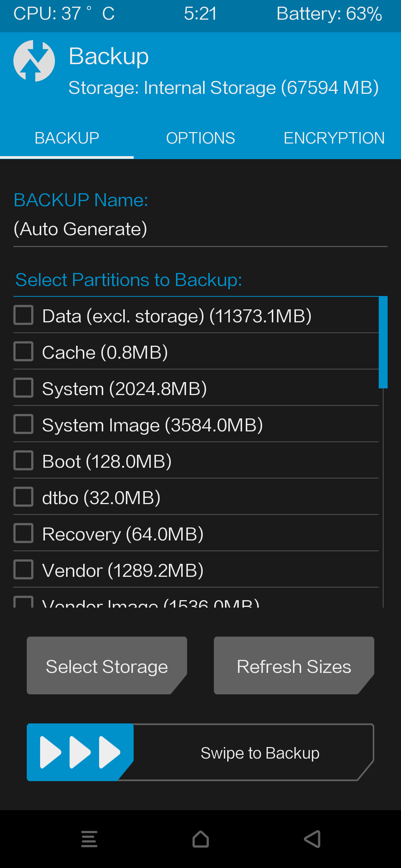
Task: Switch to the OPTIONS tab
Action: tap(200, 138)
